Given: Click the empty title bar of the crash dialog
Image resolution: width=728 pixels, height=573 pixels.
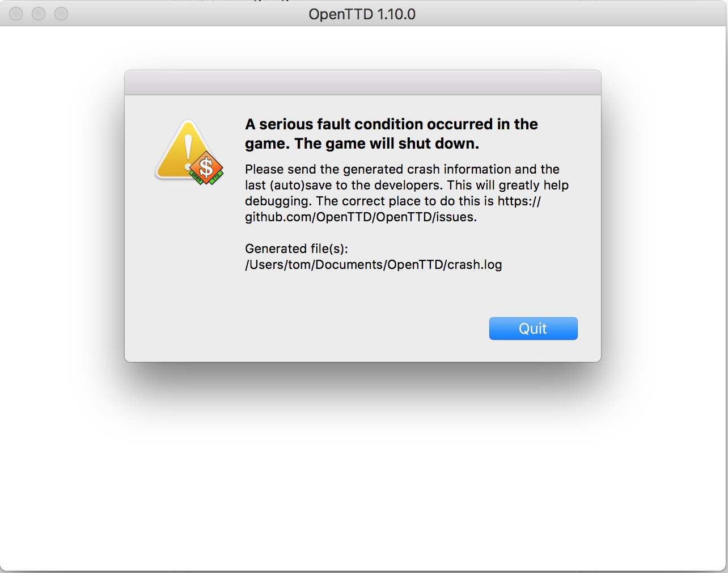Looking at the screenshot, I should pos(363,83).
